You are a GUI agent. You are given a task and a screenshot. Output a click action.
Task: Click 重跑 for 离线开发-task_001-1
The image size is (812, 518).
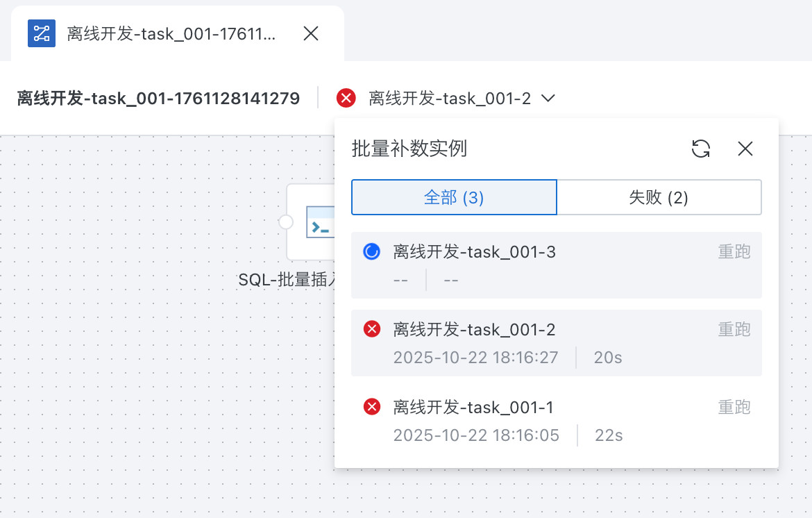(x=734, y=407)
